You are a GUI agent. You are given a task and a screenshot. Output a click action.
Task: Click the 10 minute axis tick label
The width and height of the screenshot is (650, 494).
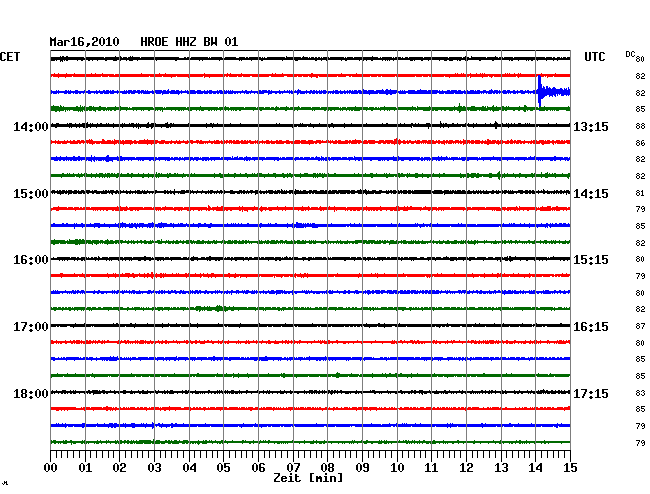coord(397,468)
